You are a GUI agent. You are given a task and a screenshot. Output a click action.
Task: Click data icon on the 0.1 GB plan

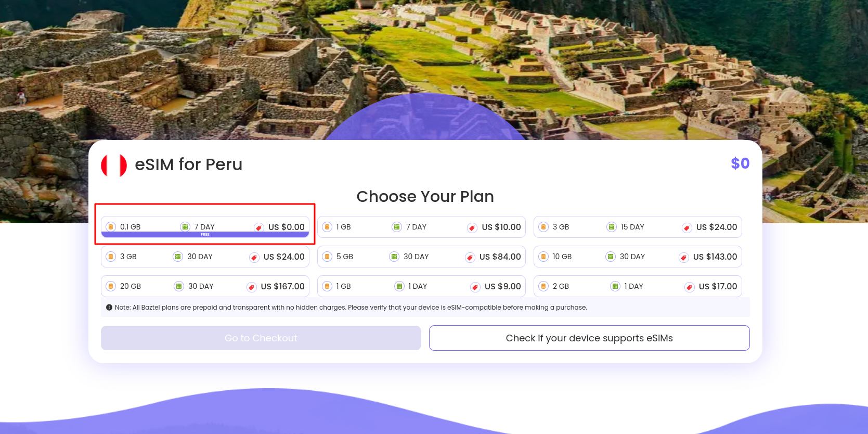(x=111, y=227)
